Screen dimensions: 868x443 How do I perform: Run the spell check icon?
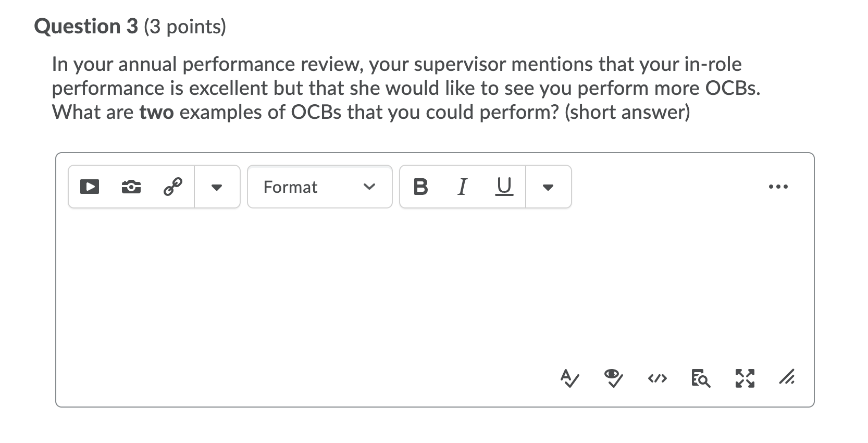(x=569, y=378)
